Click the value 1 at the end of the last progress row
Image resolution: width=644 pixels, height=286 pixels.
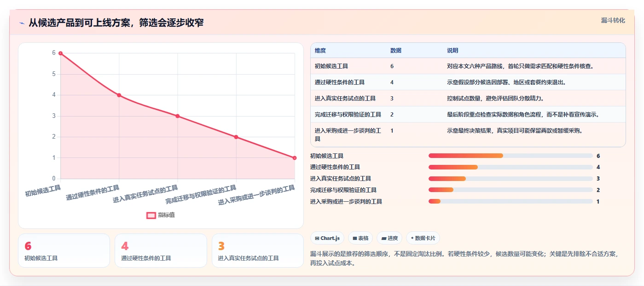598,202
